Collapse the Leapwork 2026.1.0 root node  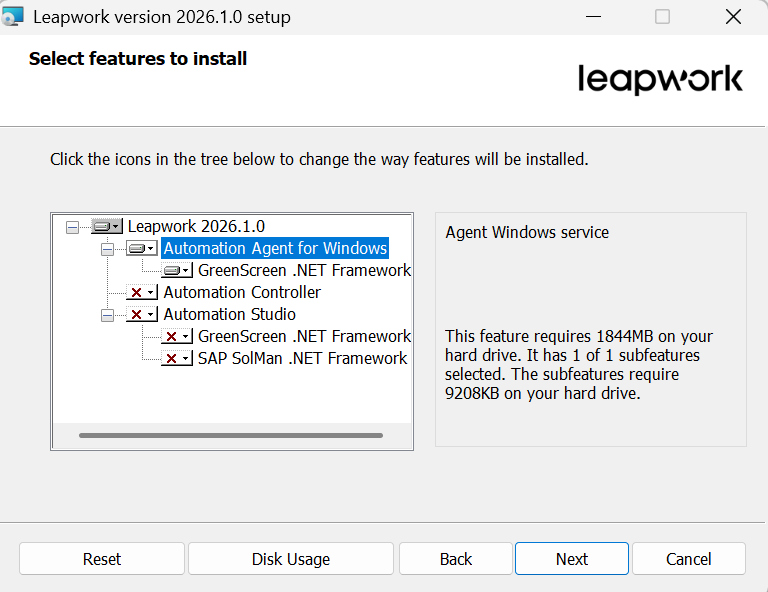pyautogui.click(x=72, y=227)
